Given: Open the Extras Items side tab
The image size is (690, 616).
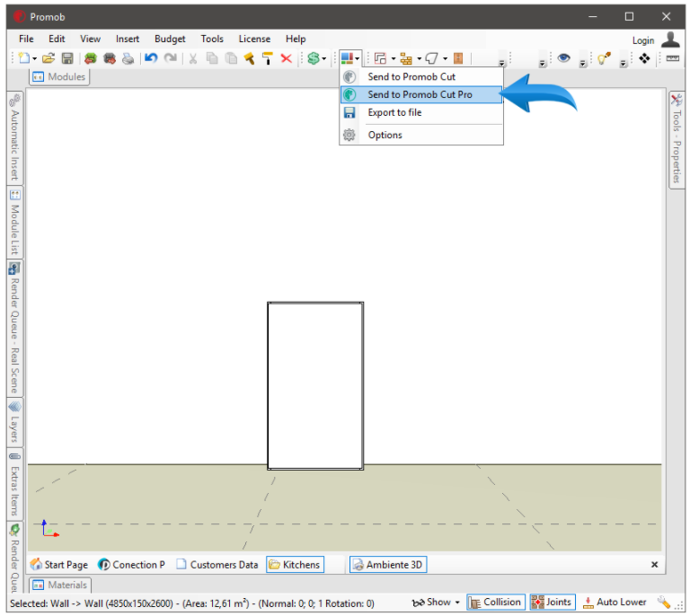Looking at the screenshot, I should click(x=15, y=484).
